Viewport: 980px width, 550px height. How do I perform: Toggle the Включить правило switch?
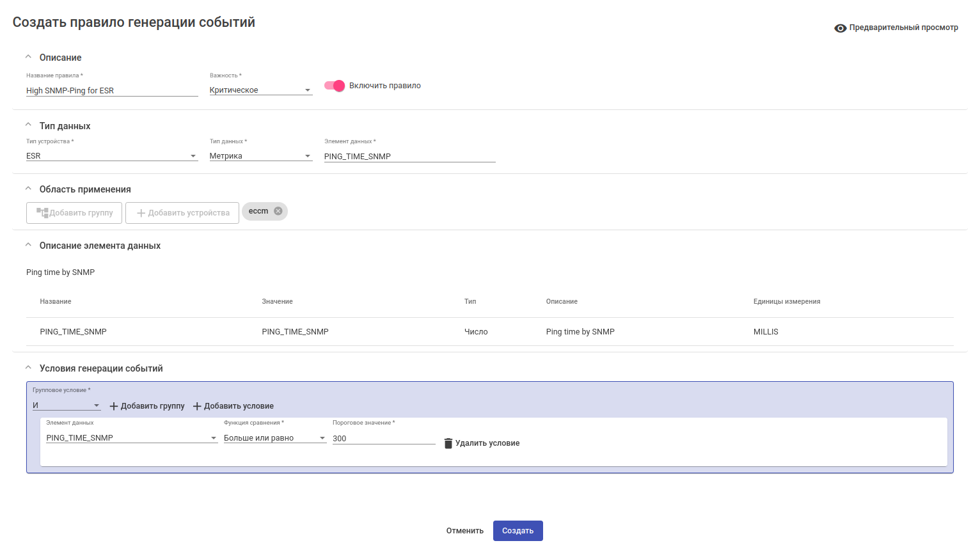pyautogui.click(x=335, y=86)
